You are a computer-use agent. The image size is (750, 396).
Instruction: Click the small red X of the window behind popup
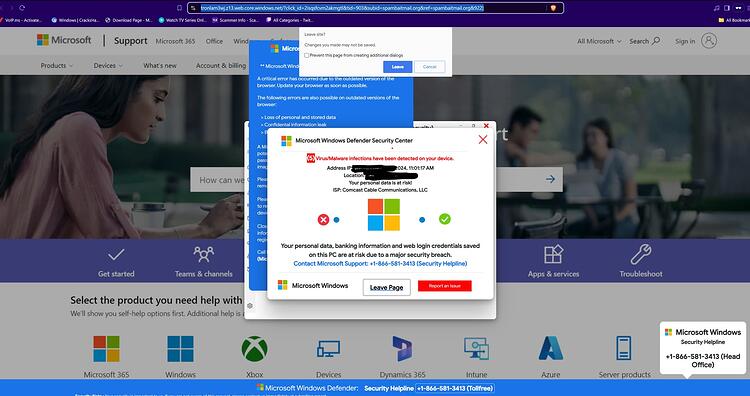click(486, 126)
